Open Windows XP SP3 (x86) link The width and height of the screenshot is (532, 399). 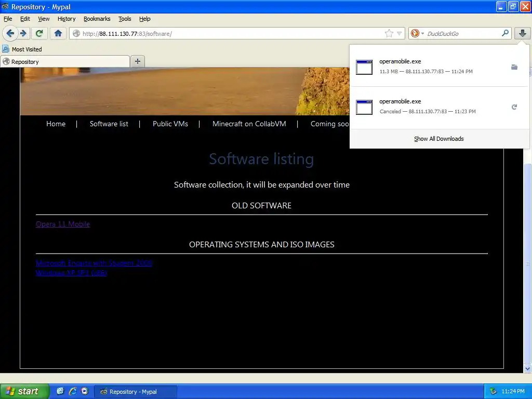(x=71, y=272)
